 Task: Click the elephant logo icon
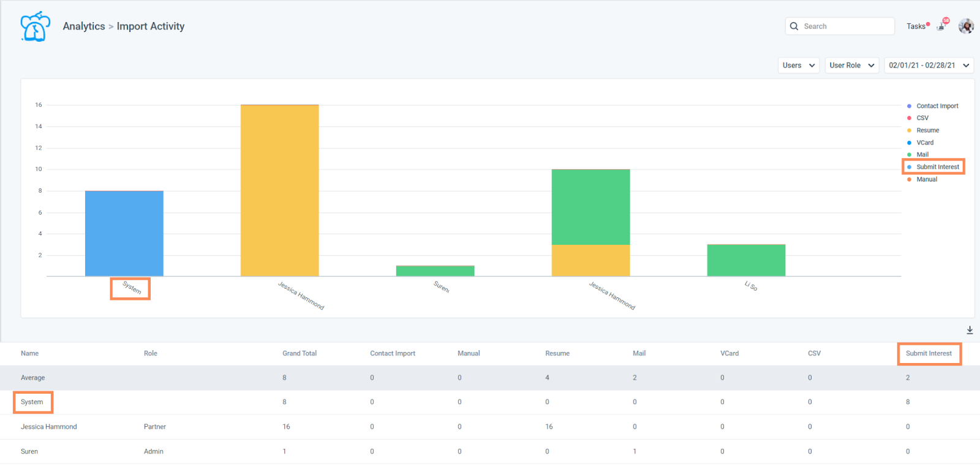pyautogui.click(x=35, y=26)
